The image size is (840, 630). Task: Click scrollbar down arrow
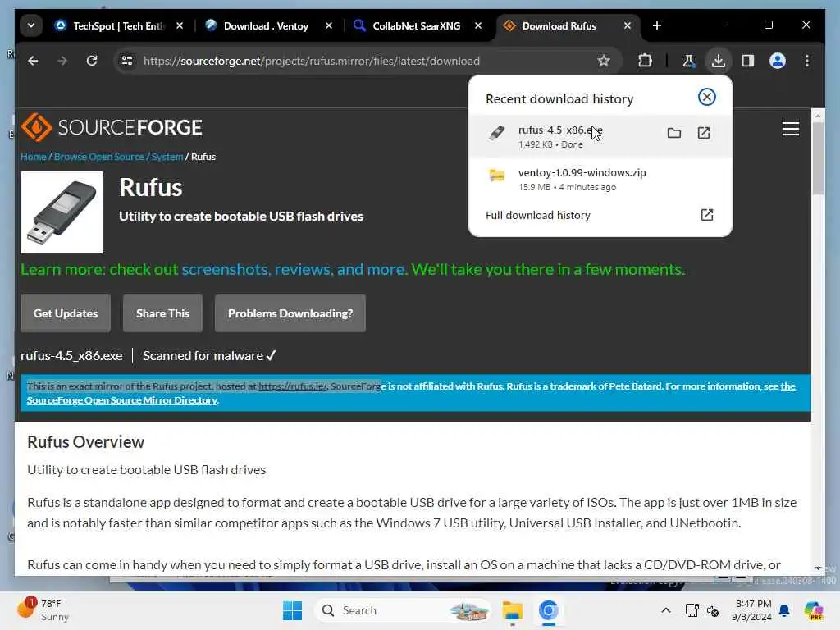[818, 568]
